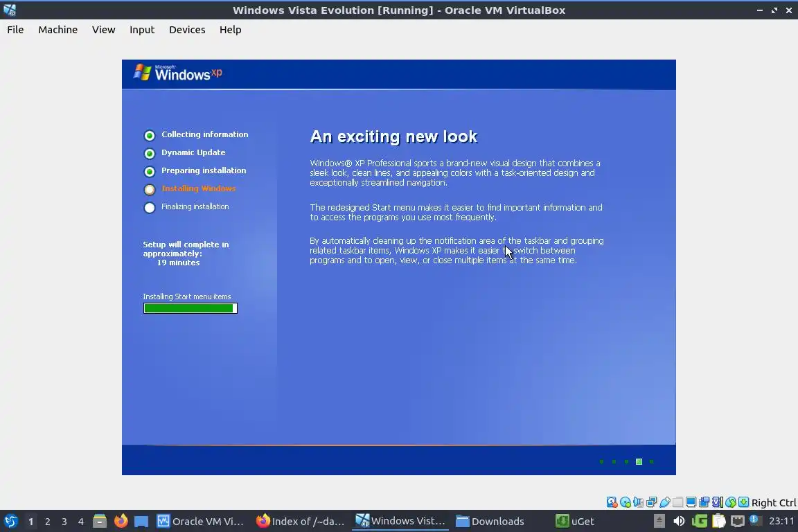The width and height of the screenshot is (798, 532).
Task: Click the optical drive status icon
Action: point(625,502)
